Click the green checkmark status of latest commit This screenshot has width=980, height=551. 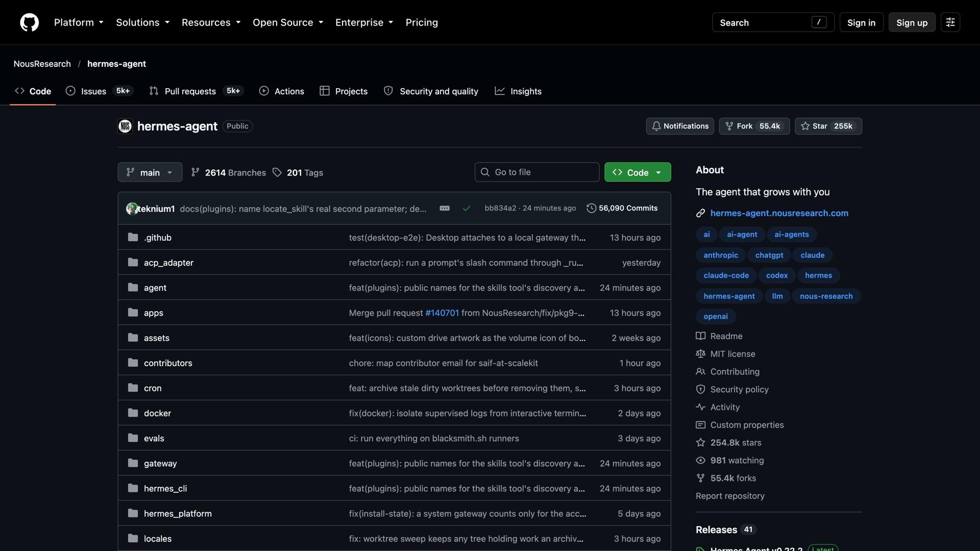[x=467, y=208]
